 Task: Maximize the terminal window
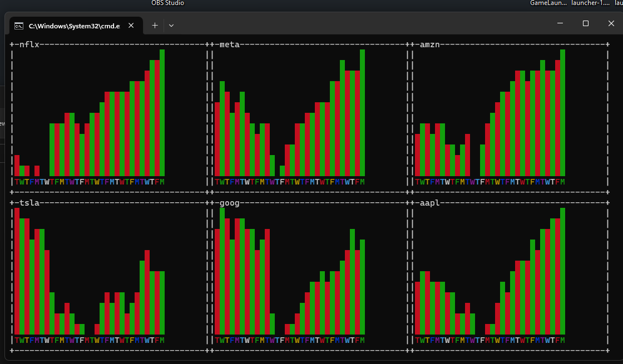[586, 23]
